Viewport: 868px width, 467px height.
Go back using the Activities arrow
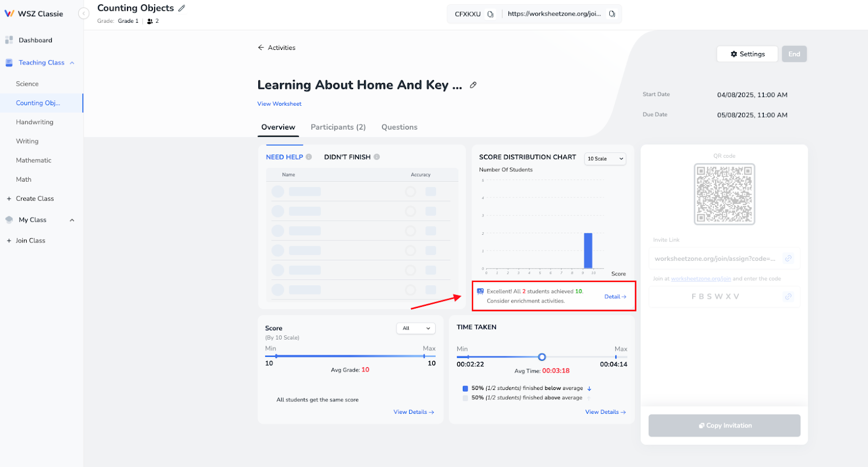(x=261, y=48)
